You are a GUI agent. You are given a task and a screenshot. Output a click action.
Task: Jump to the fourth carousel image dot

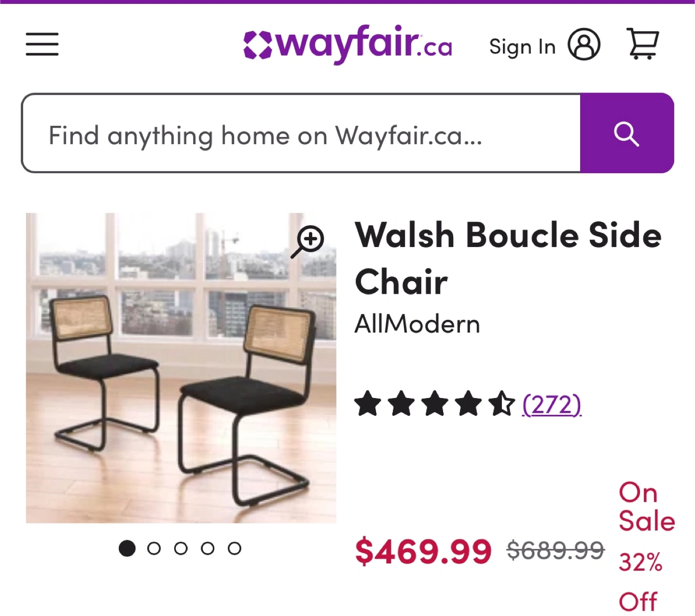[x=208, y=548]
